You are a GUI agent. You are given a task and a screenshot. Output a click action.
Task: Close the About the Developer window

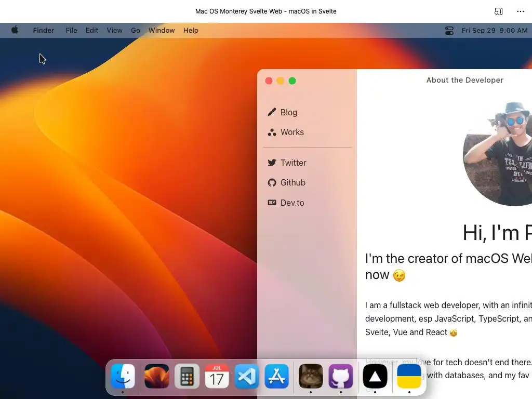click(x=269, y=81)
